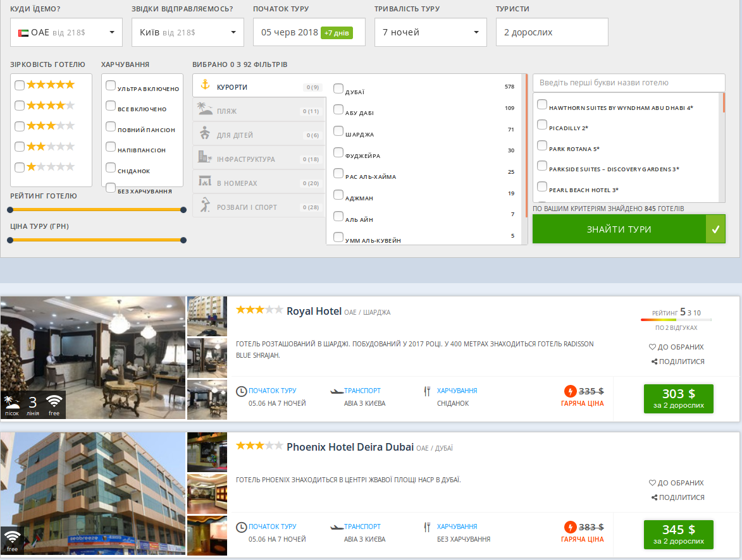The width and height of the screenshot is (742, 560).
Task: Click share icon for Phoenix Hotel Deira
Action: pos(654,497)
